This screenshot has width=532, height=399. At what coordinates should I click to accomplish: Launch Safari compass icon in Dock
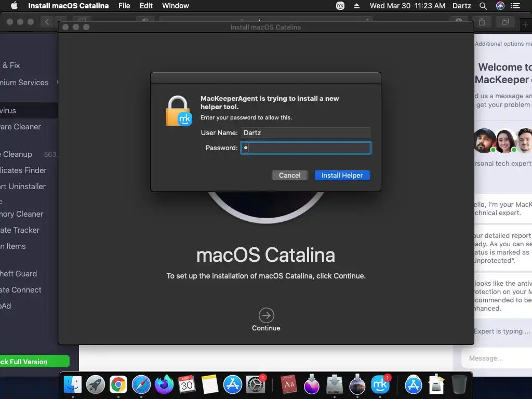click(x=141, y=384)
